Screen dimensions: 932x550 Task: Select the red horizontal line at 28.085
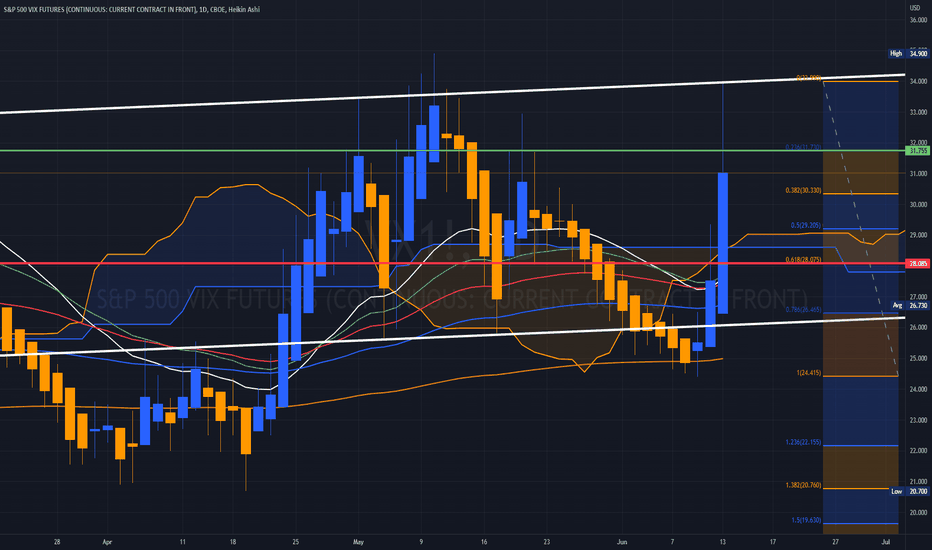pyautogui.click(x=452, y=263)
